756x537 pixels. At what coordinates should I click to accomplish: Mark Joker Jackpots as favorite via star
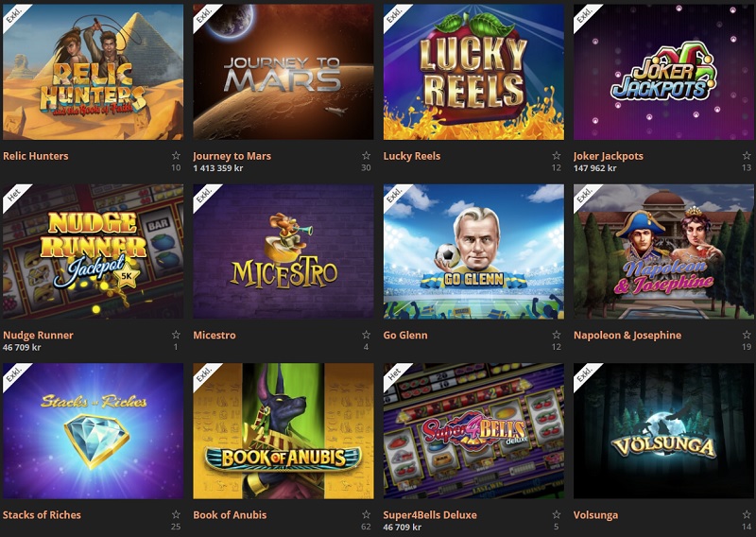(747, 155)
